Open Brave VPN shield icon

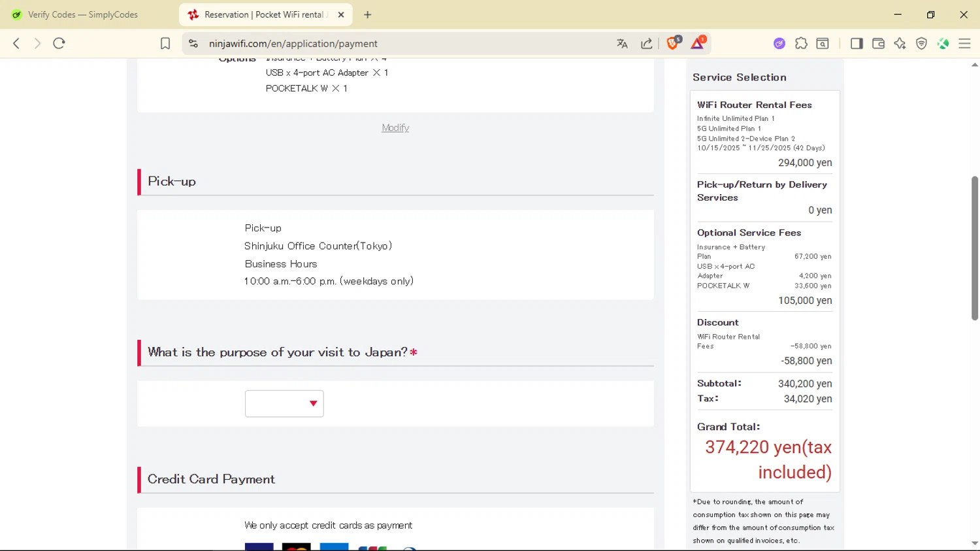(922, 44)
